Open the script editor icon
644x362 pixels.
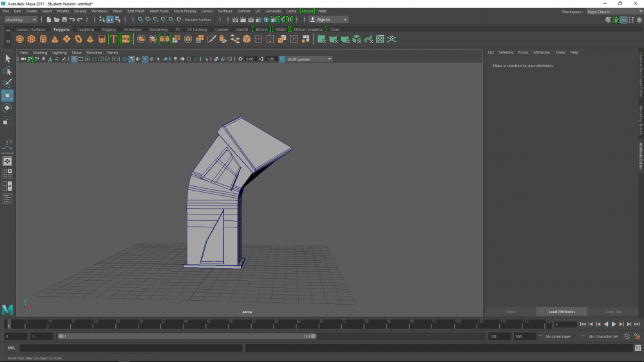638,348
